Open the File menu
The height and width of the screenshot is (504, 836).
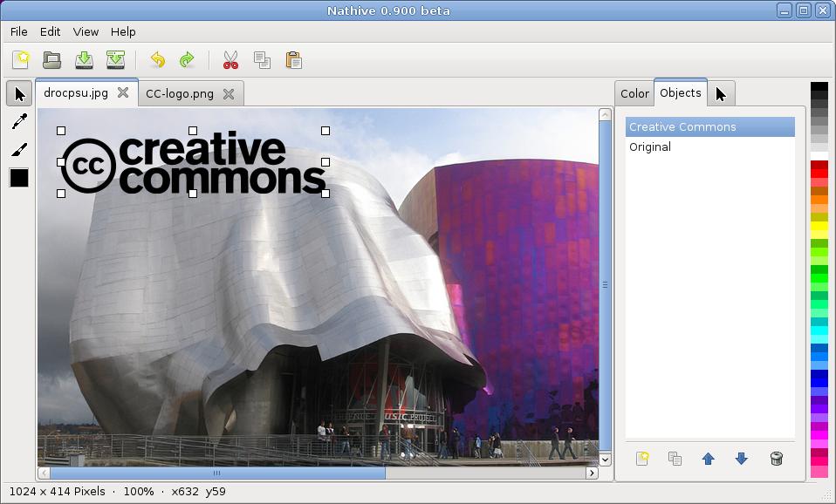coord(18,32)
